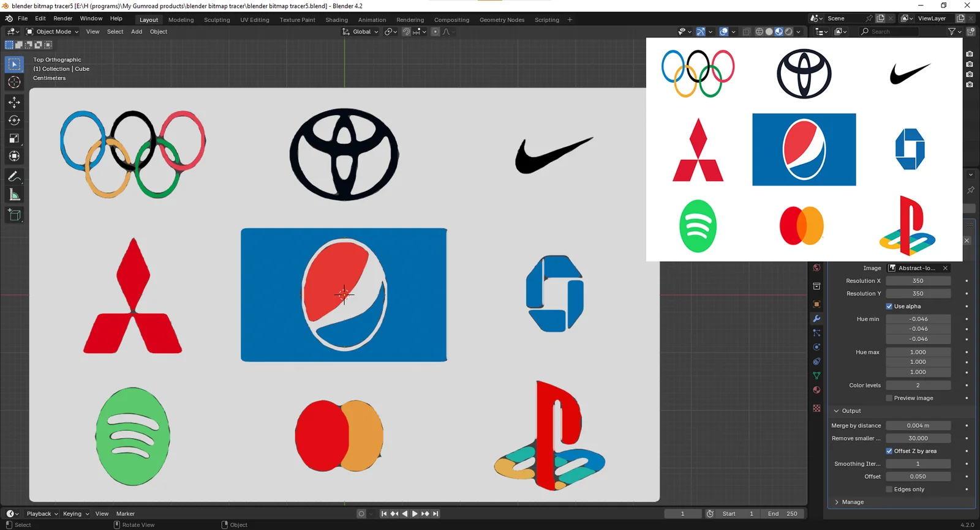Screen dimensions: 980x530
Task: Jump to the timeline start frame
Action: coord(384,513)
